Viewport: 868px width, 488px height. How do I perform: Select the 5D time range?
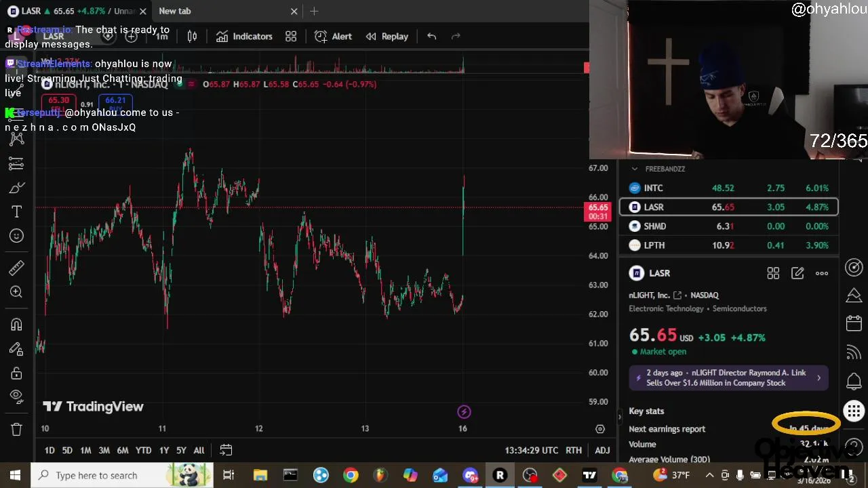[67, 450]
